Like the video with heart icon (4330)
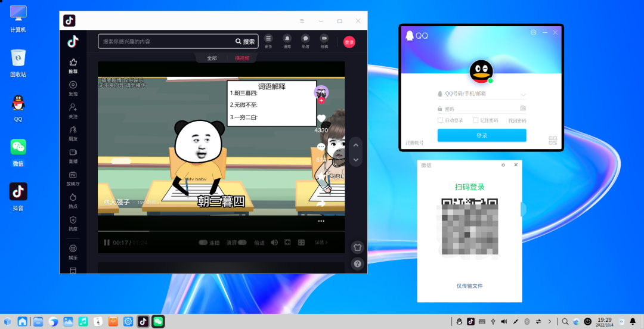The height and width of the screenshot is (329, 644). click(x=321, y=118)
